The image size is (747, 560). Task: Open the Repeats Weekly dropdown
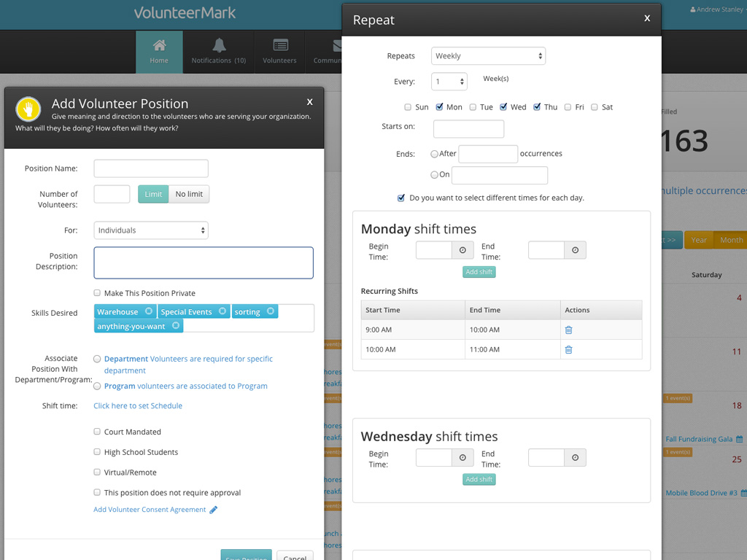point(488,56)
